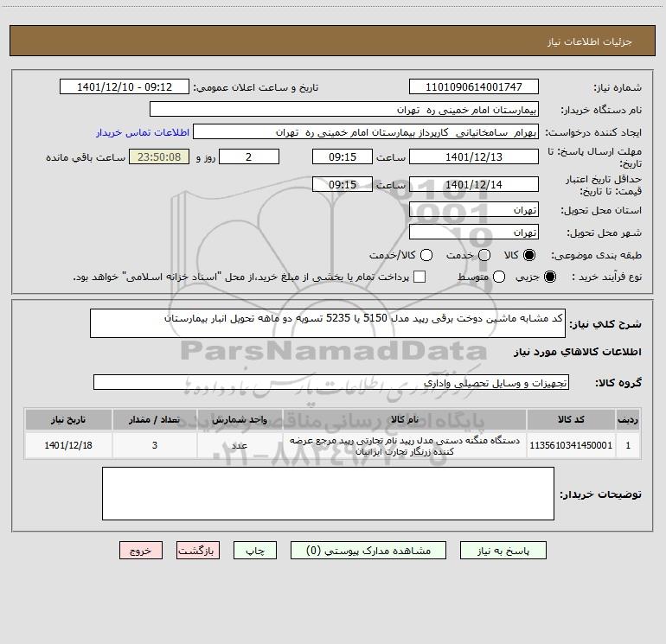The height and width of the screenshot is (644, 666).
Task: Click the ردیف column header
Action: coord(628,420)
